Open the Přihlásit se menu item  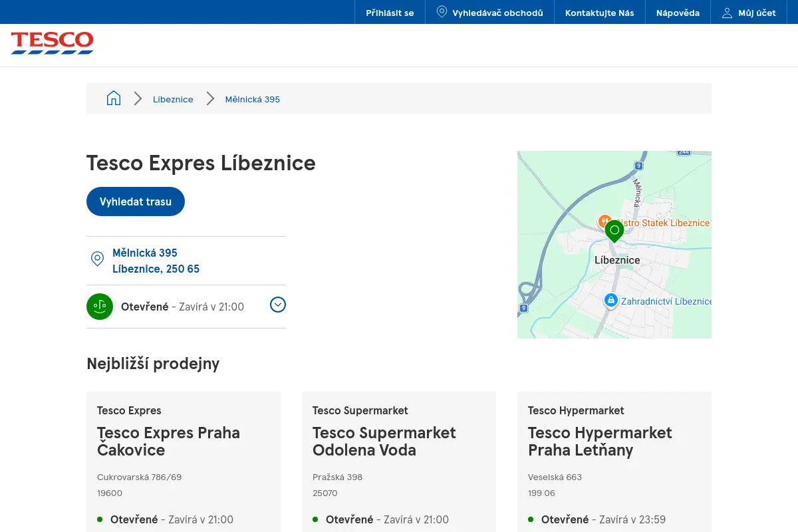coord(390,13)
